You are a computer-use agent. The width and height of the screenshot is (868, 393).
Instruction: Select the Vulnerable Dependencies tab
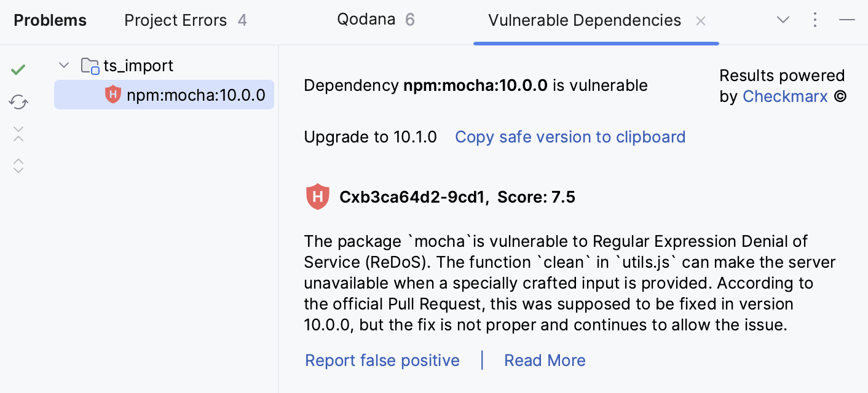pyautogui.click(x=584, y=20)
